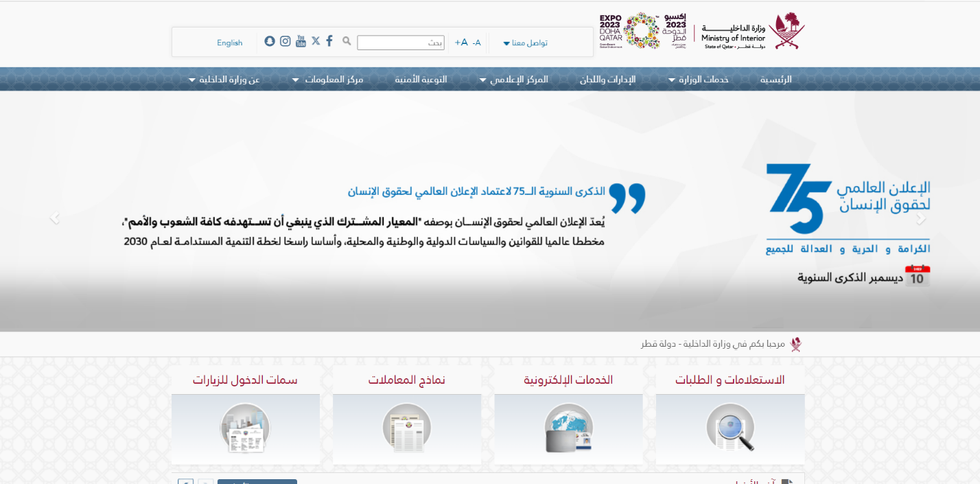Open the الاستعلامات و الطلبات magnifier icon
This screenshot has width=980, height=484.
click(x=730, y=427)
